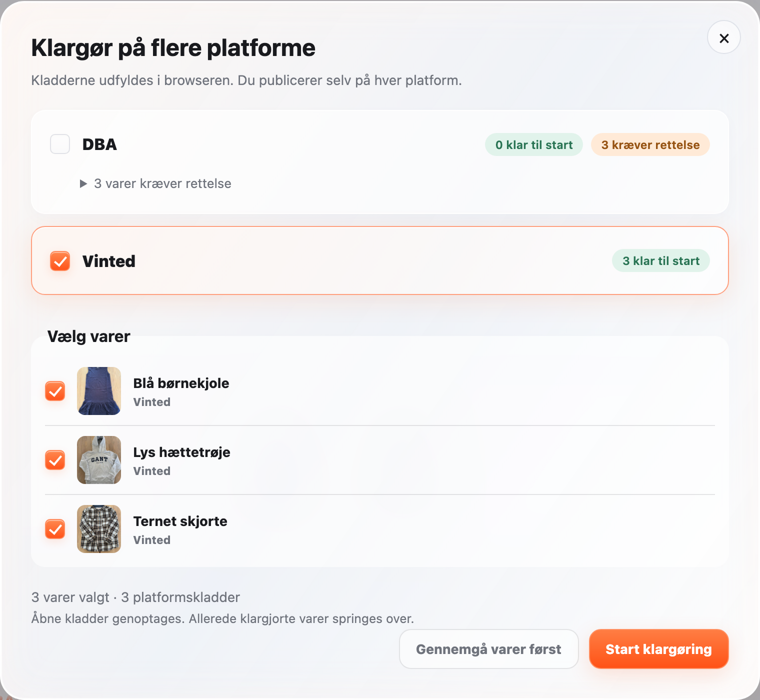Deselect the Lys hættetrøje checkbox
Image resolution: width=760 pixels, height=700 pixels.
pyautogui.click(x=55, y=460)
